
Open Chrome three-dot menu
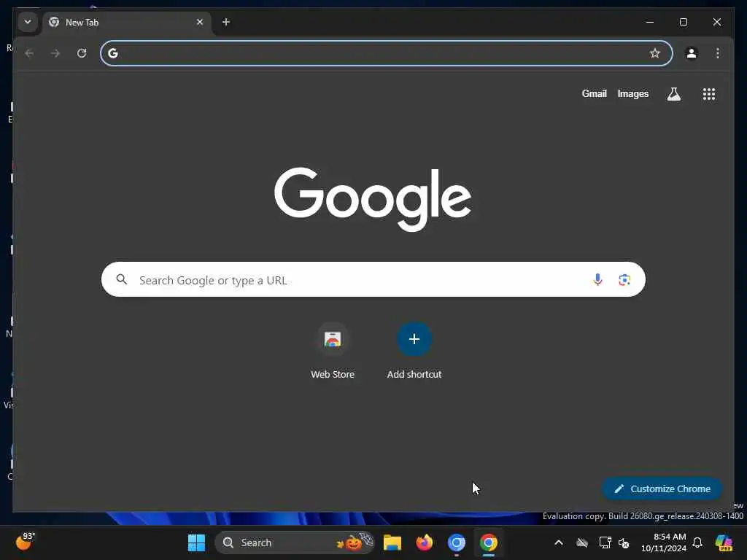coord(718,52)
